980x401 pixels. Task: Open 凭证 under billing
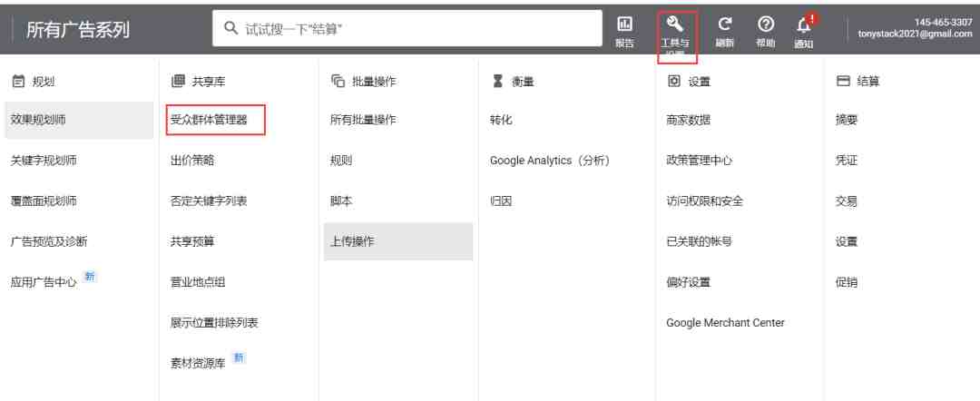(847, 161)
